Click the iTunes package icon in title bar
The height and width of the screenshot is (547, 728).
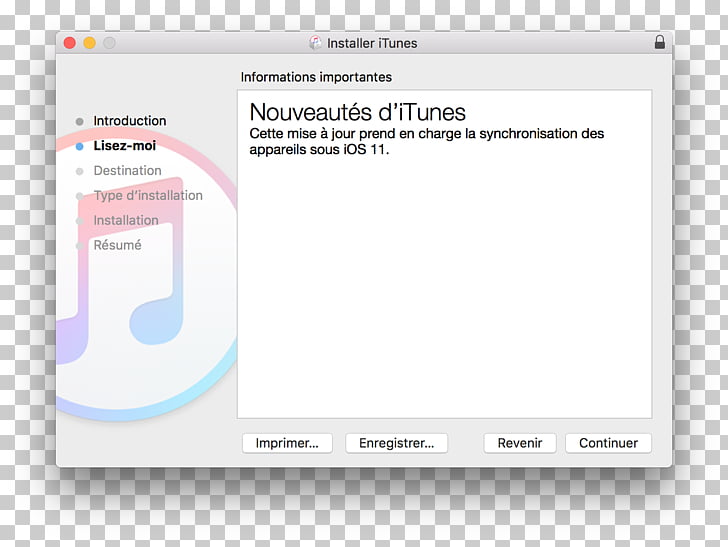point(315,43)
